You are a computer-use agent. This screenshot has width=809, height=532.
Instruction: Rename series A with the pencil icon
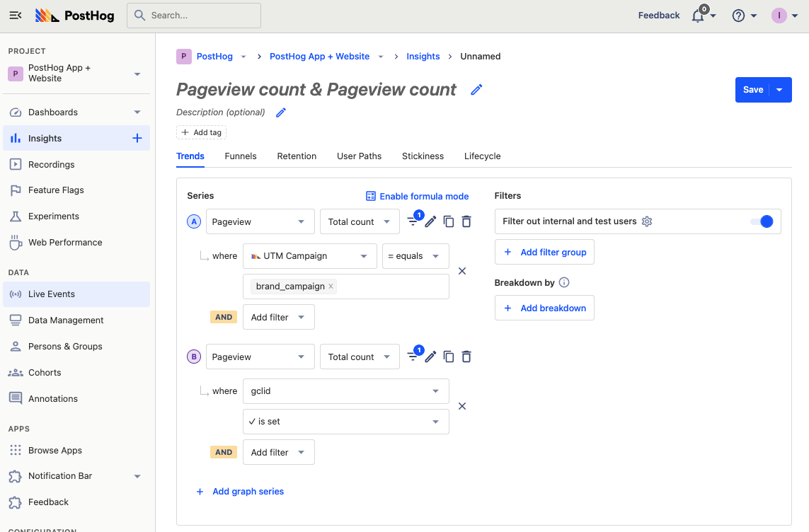coord(430,221)
